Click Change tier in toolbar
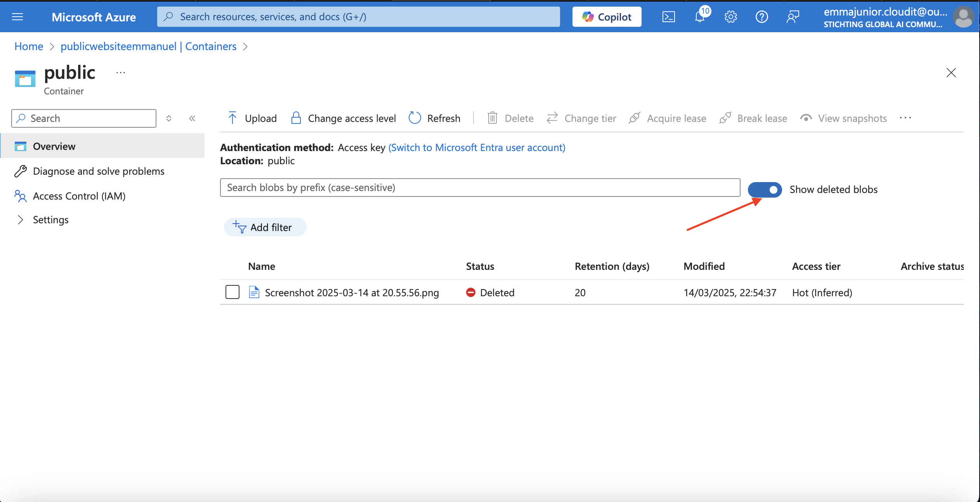This screenshot has width=980, height=502. tap(581, 118)
